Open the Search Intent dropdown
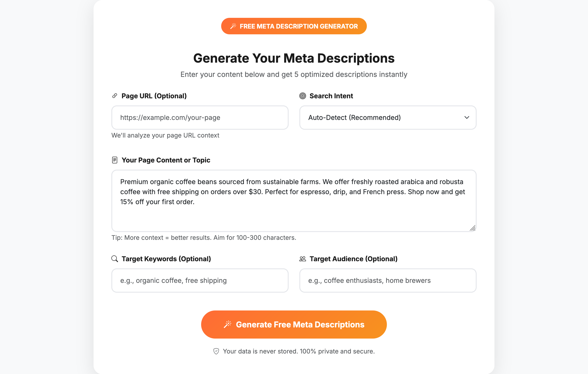This screenshot has height=374, width=588. 388,117
